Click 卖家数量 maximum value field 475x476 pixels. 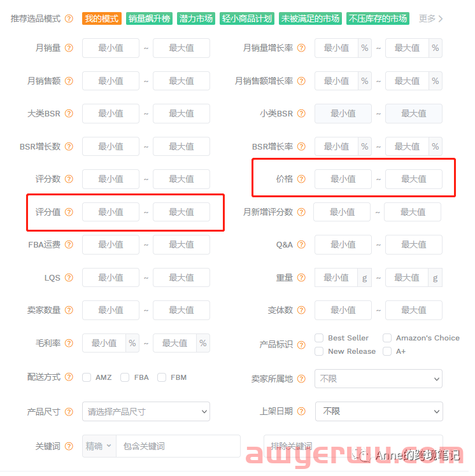pos(181,311)
